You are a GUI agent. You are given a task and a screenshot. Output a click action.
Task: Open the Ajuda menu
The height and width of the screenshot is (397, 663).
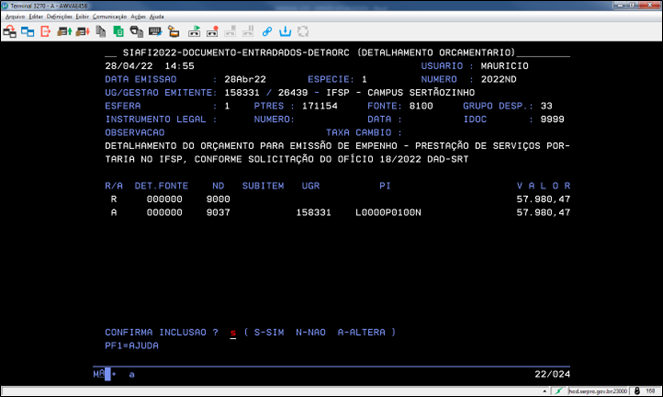(156, 16)
